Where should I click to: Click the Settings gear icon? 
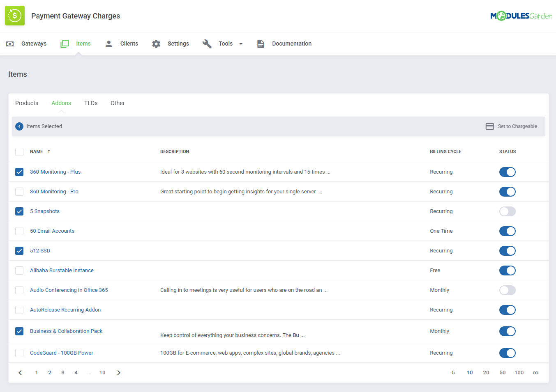(156, 44)
